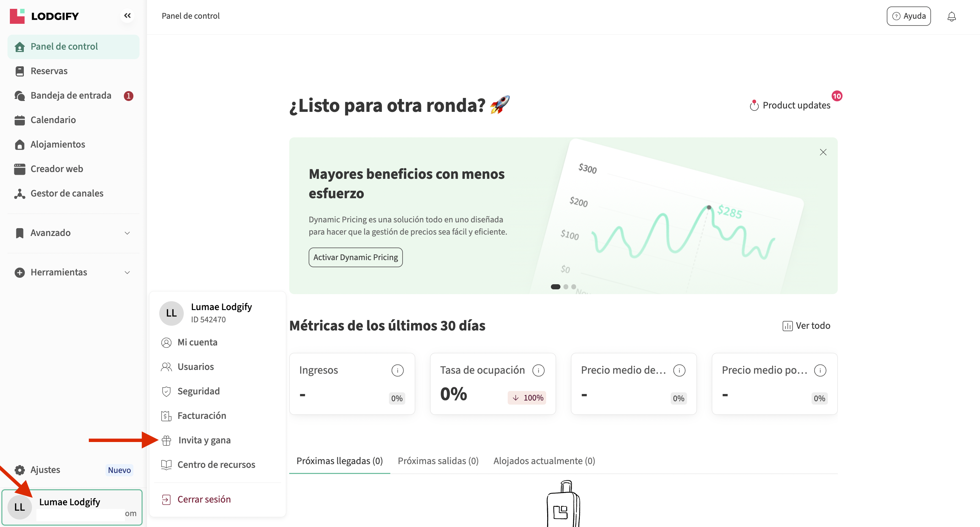
Task: Select the second banner carousel dot
Action: tap(566, 287)
